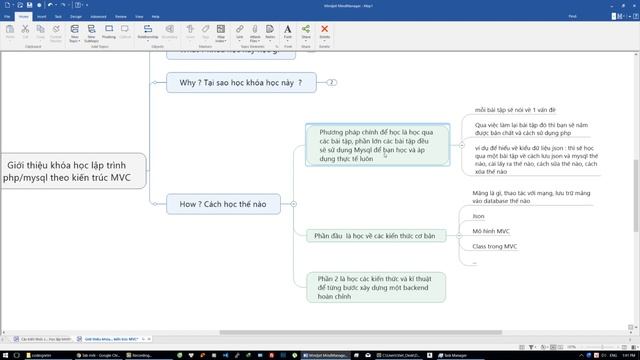Click the Undo arrow icon
Viewport: 640px width, 360px height.
click(x=50, y=5)
